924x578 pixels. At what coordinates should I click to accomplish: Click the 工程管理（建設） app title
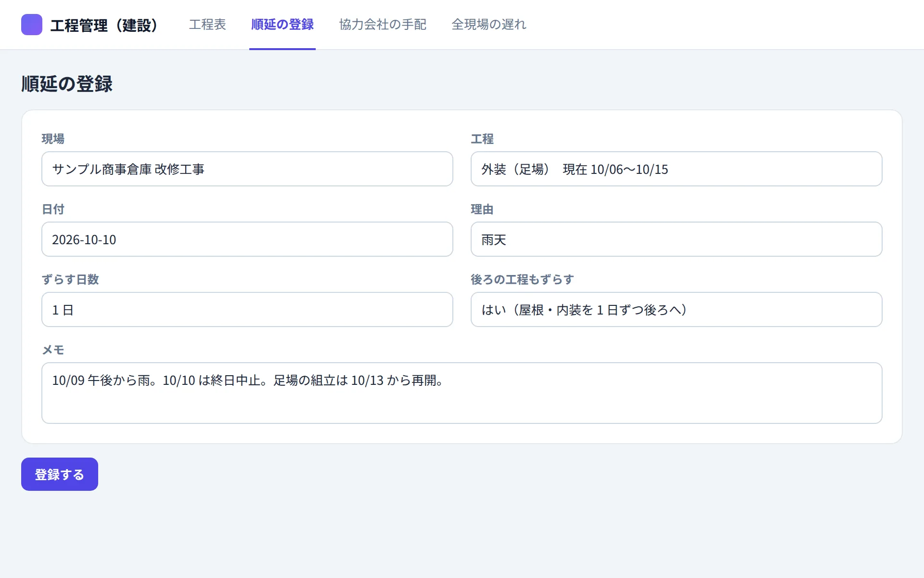click(104, 25)
